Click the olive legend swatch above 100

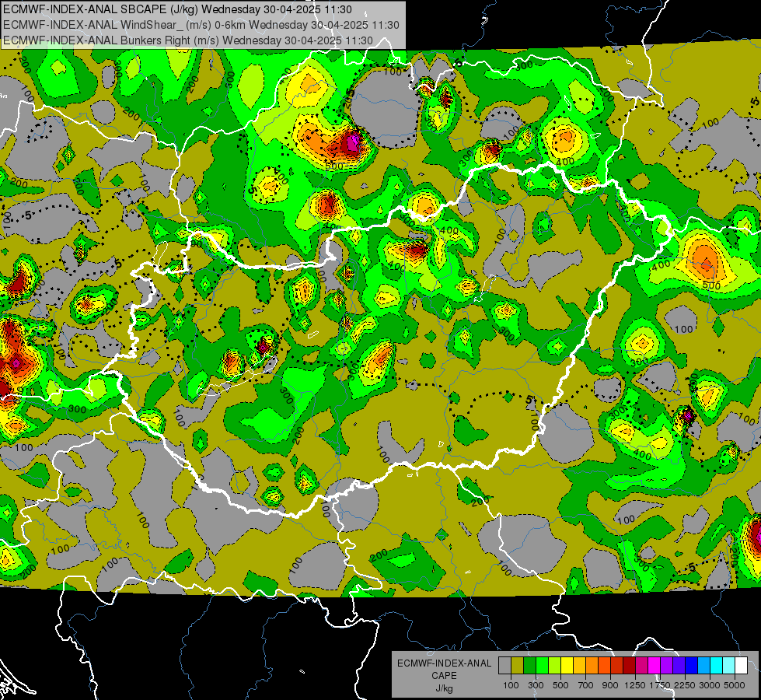(x=518, y=666)
